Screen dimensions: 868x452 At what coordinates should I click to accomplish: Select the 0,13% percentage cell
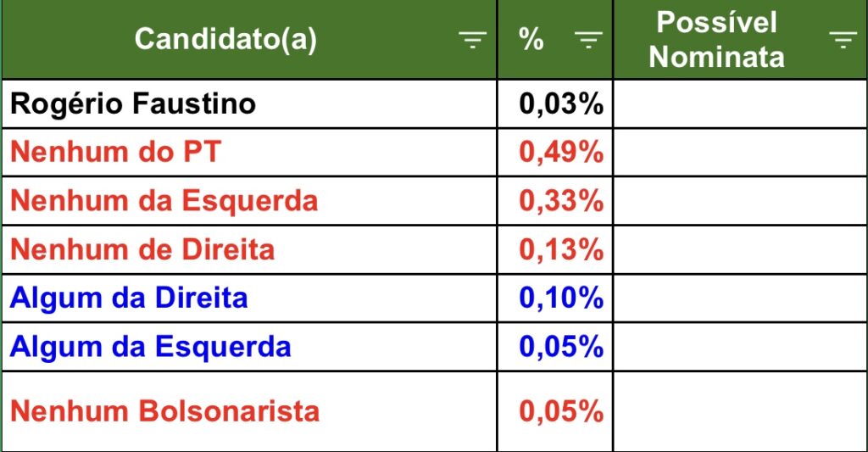[x=555, y=250]
